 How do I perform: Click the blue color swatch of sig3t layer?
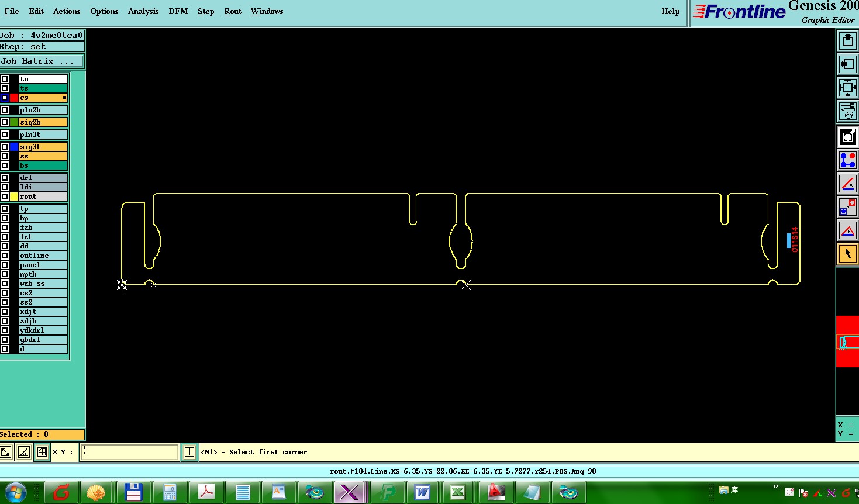tap(14, 147)
